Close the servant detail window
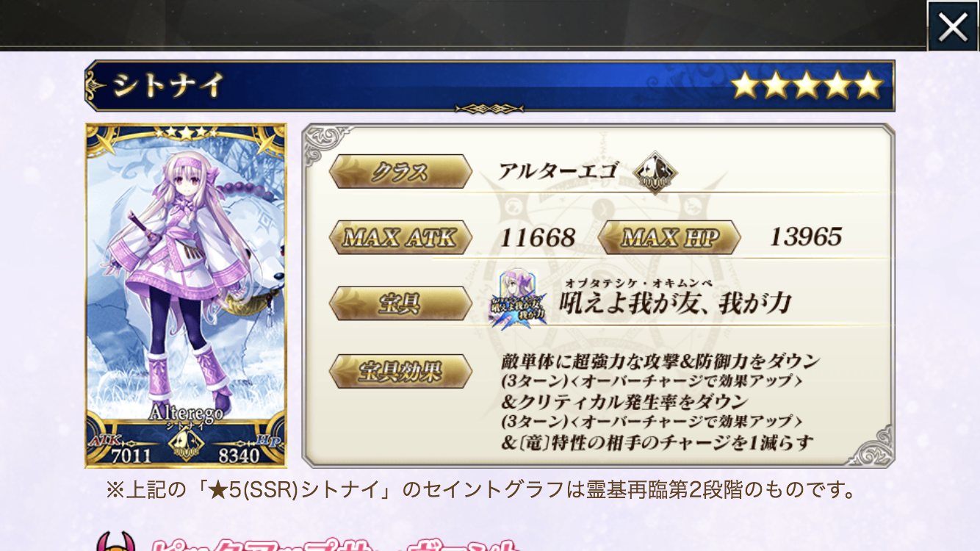 coord(953,26)
